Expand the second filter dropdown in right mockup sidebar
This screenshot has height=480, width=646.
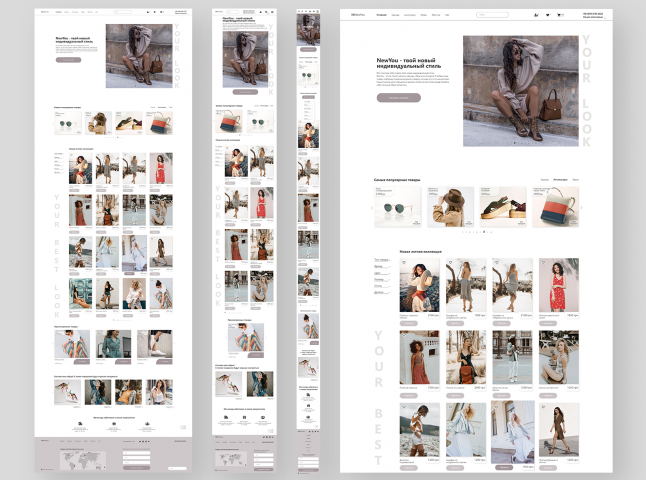(x=382, y=267)
